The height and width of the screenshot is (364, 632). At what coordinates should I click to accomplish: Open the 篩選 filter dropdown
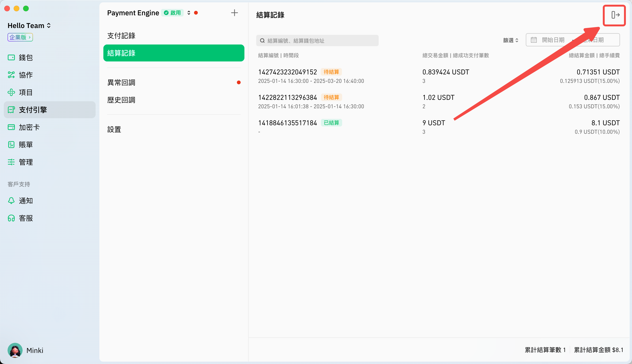tap(510, 40)
